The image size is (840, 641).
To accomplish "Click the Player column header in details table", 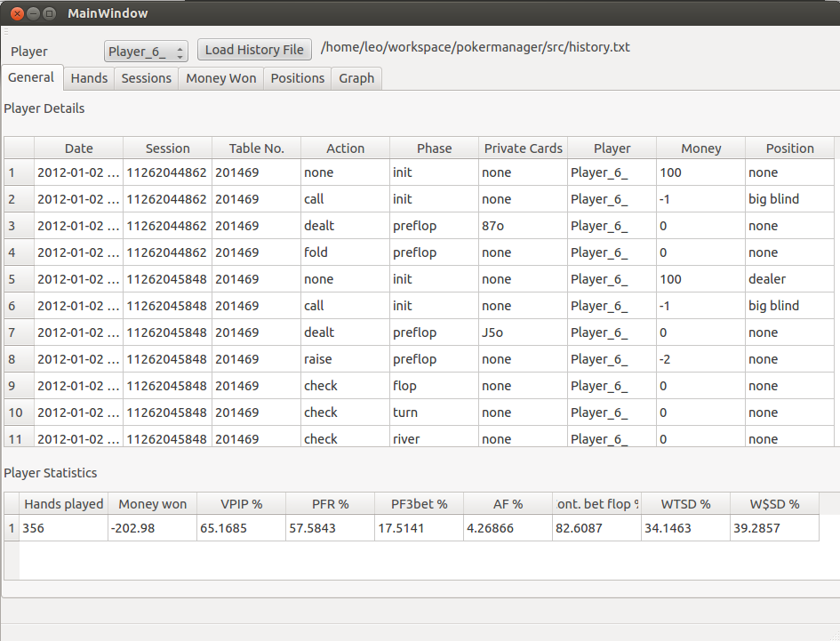I will 612,148.
